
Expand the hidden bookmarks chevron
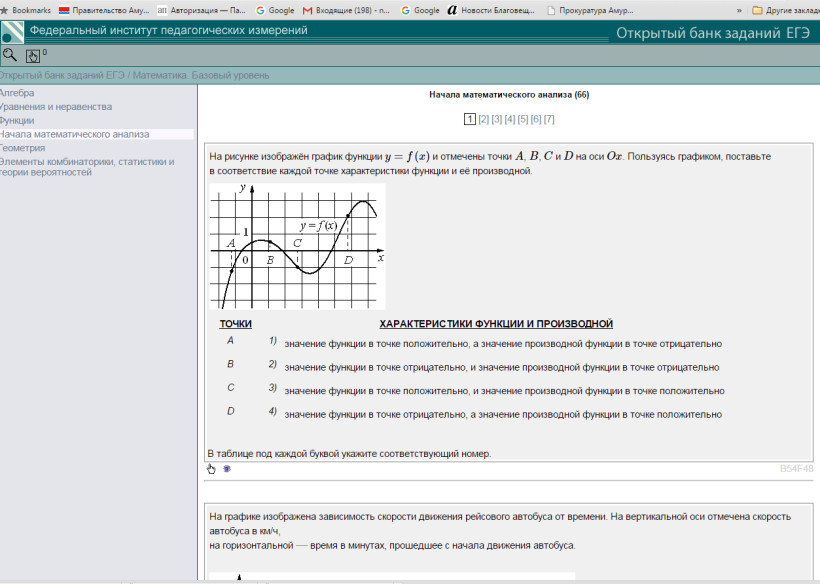click(739, 10)
